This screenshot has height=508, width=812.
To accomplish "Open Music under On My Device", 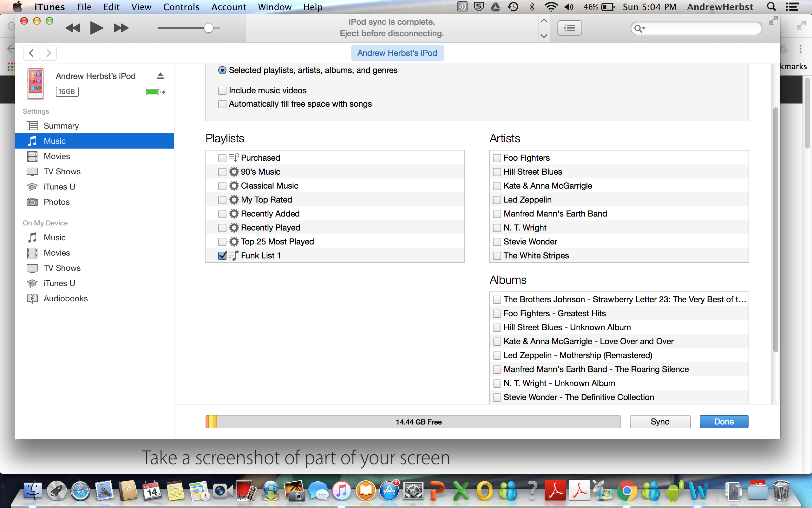I will click(95, 237).
